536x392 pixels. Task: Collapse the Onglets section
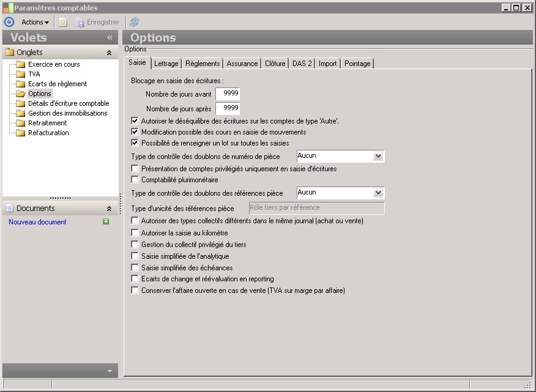click(109, 53)
